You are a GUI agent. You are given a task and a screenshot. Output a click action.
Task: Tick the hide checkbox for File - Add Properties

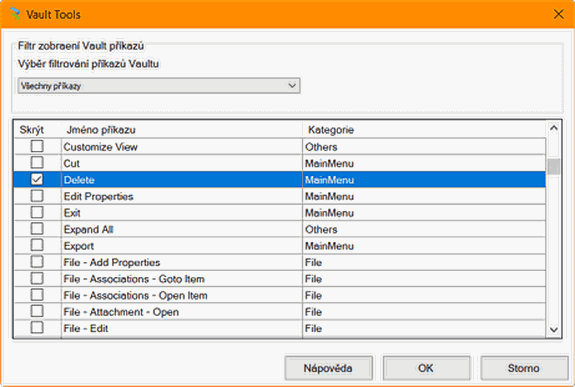(x=37, y=262)
